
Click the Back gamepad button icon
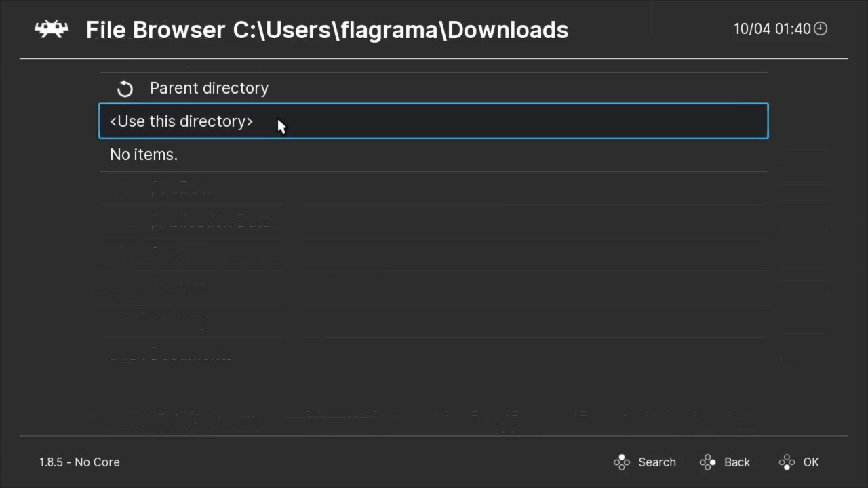(x=708, y=462)
